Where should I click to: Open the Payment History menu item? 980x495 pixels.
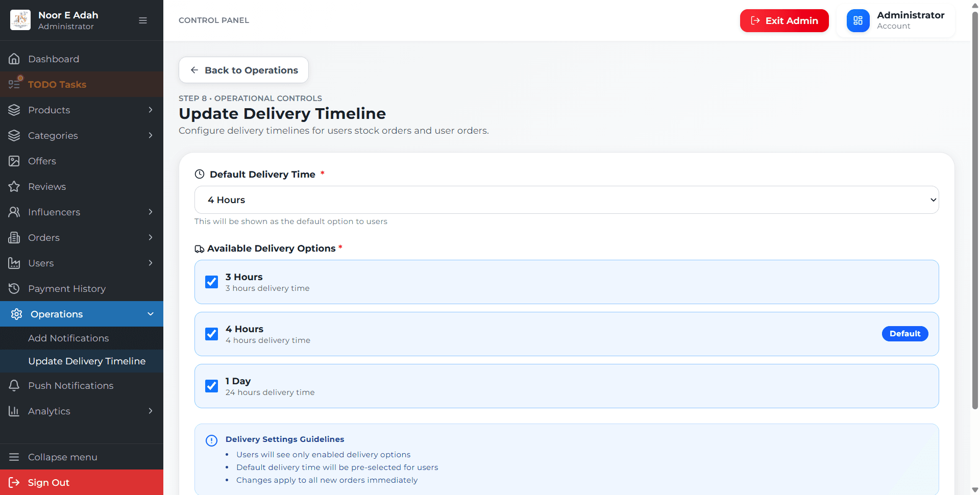[82, 288]
